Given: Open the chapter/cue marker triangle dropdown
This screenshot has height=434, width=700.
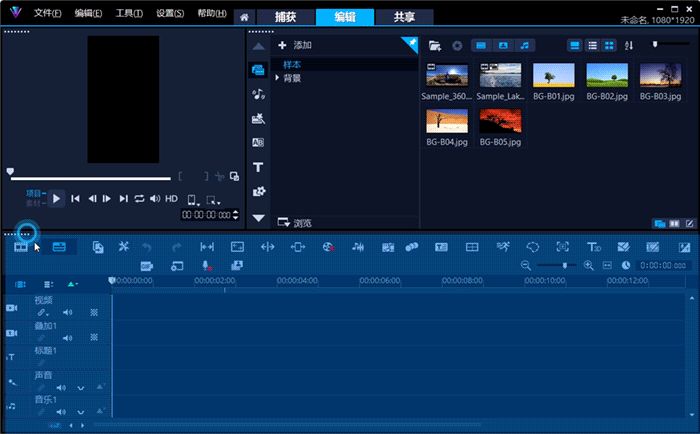Looking at the screenshot, I should tap(72, 284).
